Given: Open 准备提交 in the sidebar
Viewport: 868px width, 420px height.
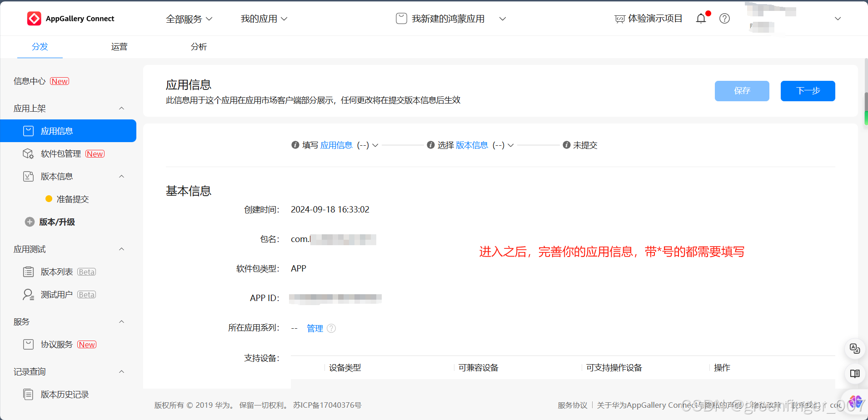Looking at the screenshot, I should pos(73,199).
